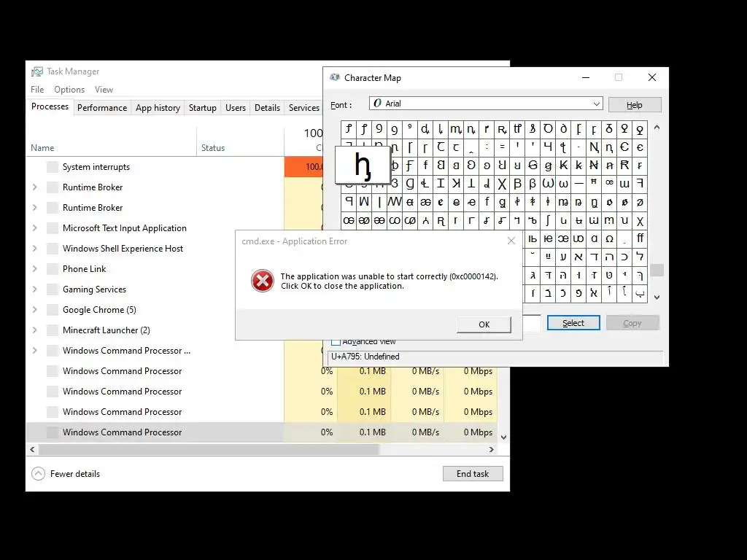Open the File menu in Task Manager

click(x=37, y=90)
